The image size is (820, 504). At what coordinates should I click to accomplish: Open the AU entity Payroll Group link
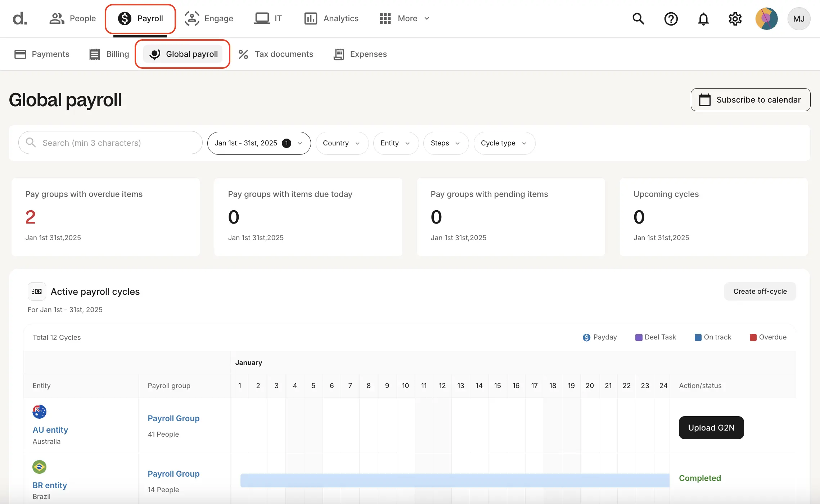coord(173,418)
